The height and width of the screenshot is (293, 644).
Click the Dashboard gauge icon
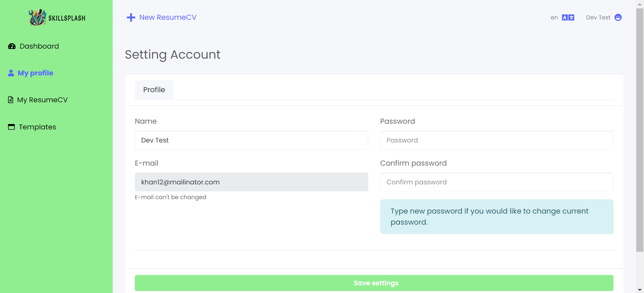[12, 46]
